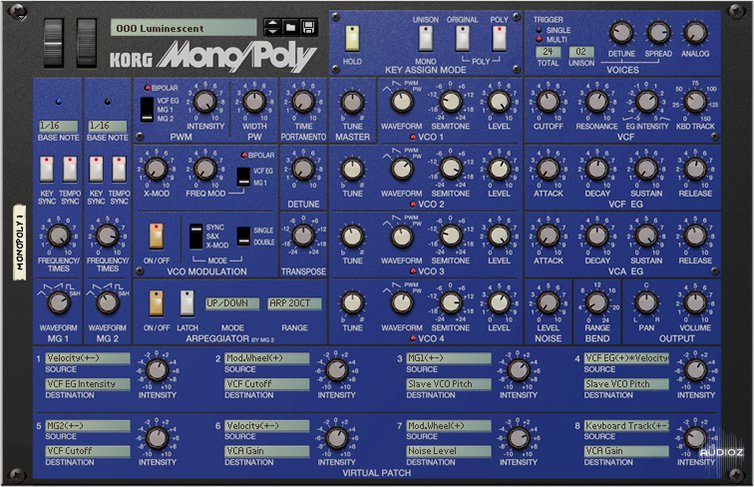This screenshot has height=487, width=754.
Task: Click the voices DETUNE knob
Action: click(x=621, y=33)
